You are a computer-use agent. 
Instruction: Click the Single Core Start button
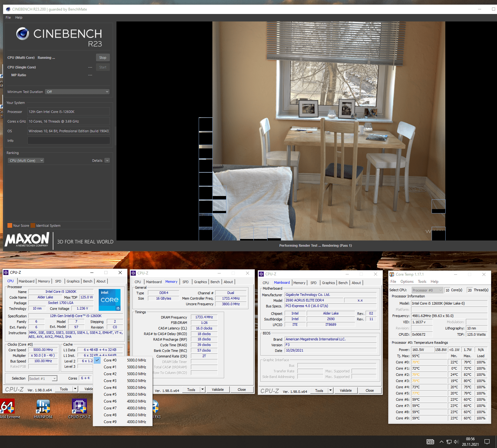[103, 67]
